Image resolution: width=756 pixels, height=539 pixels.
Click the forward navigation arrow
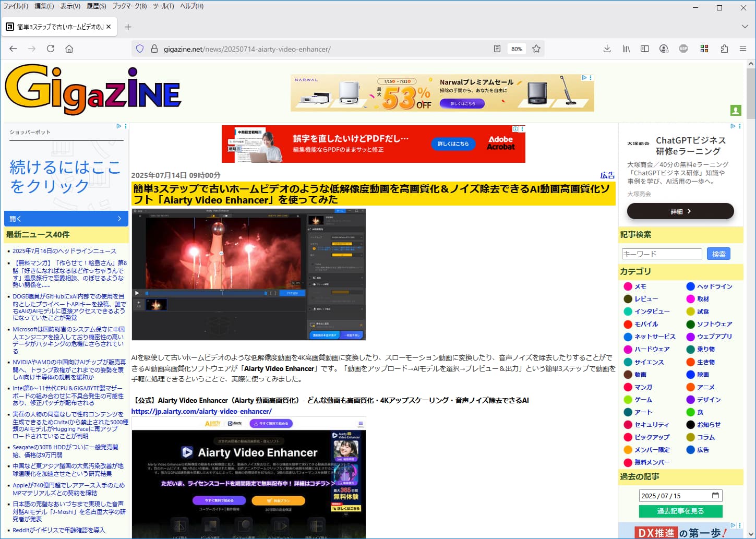pos(32,49)
